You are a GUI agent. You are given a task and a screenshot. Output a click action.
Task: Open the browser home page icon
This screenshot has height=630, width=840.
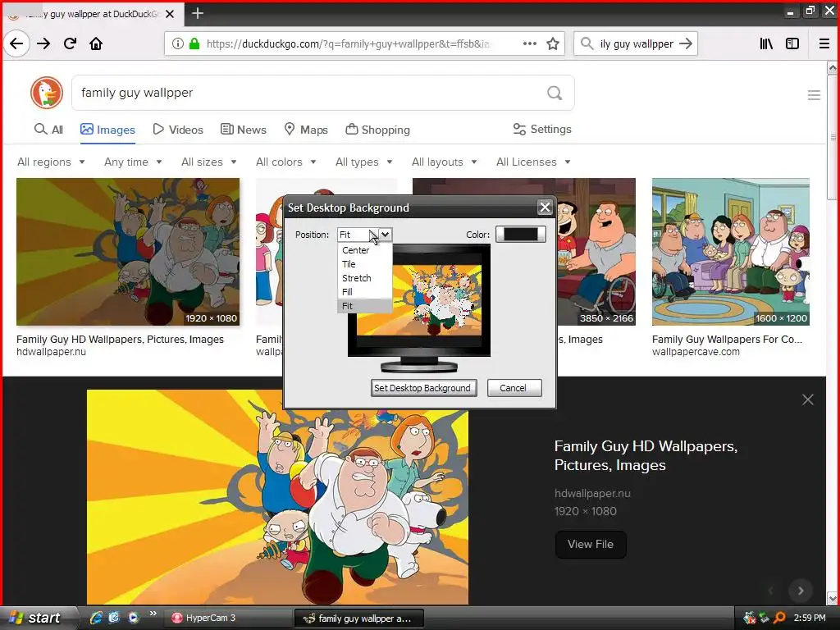pyautogui.click(x=96, y=43)
